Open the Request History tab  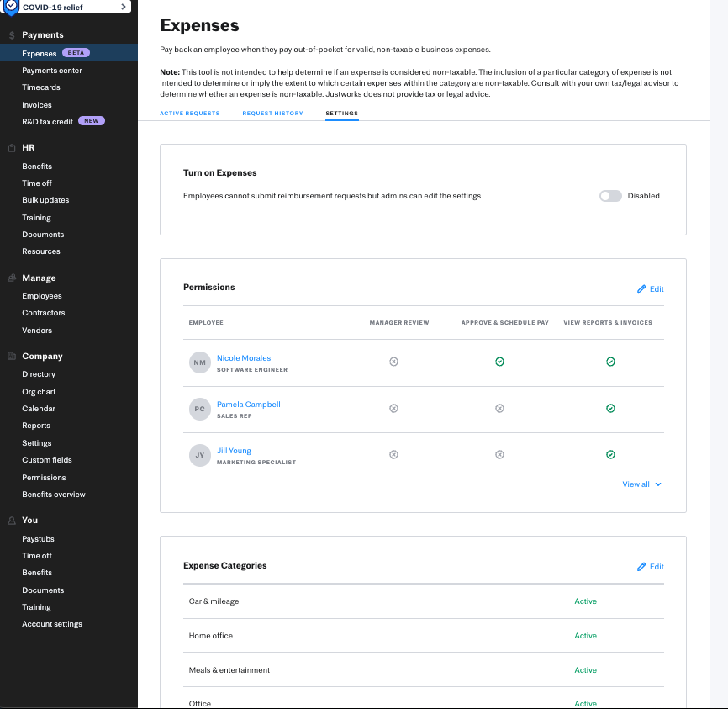[x=272, y=114]
